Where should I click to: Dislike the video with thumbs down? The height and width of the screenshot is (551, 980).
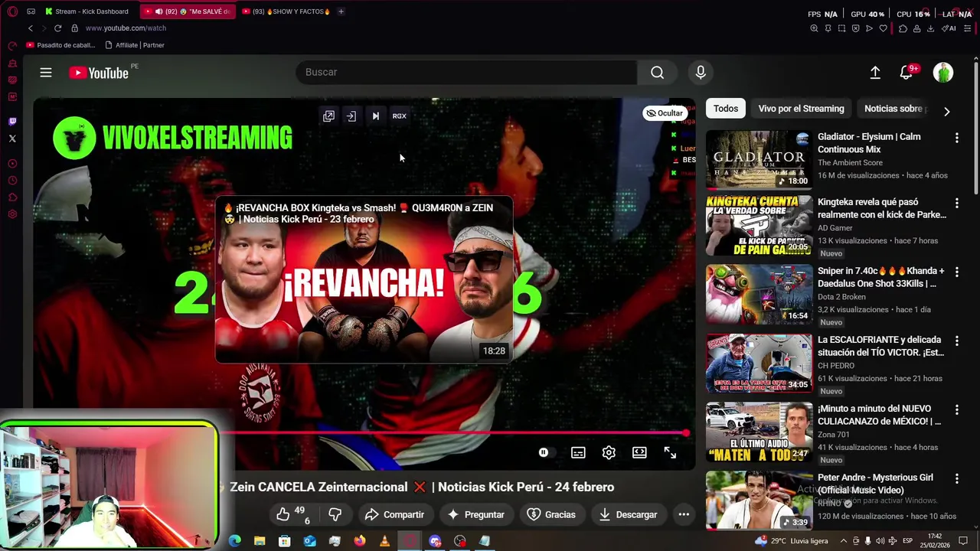point(335,514)
